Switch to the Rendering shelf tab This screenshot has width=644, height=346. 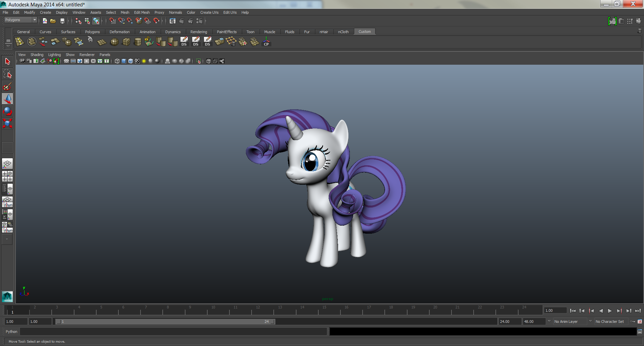[199, 32]
